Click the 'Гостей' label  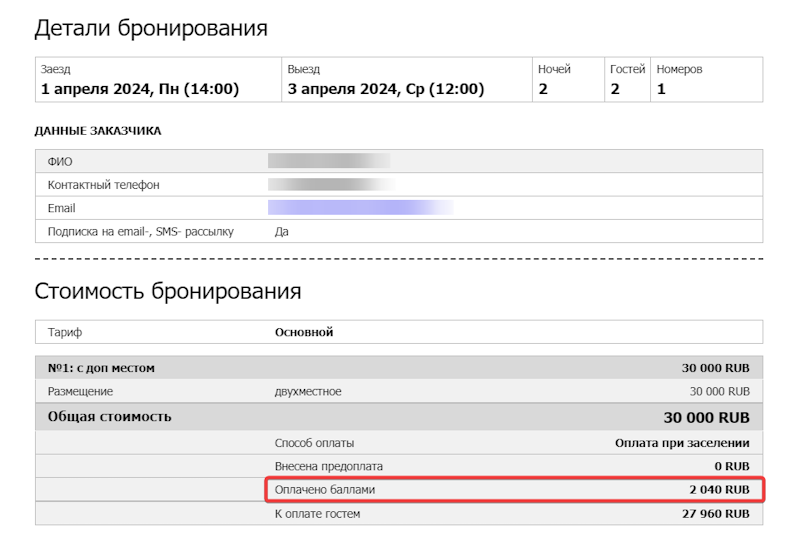(x=628, y=69)
